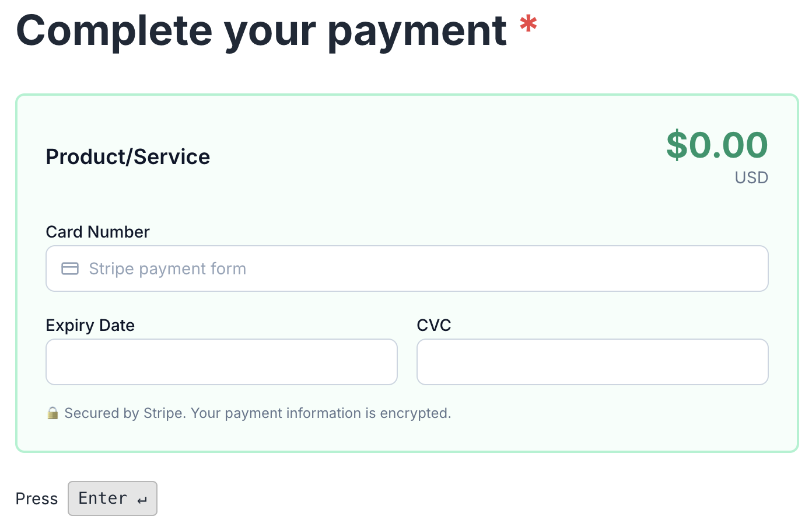
Task: Select the $0.00 amount
Action: 717,145
